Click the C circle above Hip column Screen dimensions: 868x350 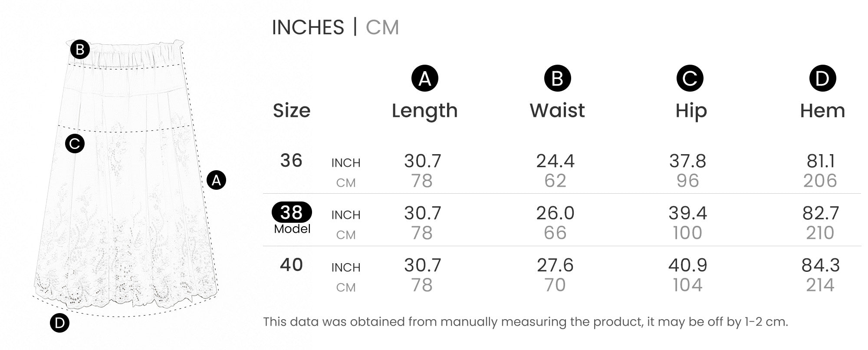[x=690, y=78]
